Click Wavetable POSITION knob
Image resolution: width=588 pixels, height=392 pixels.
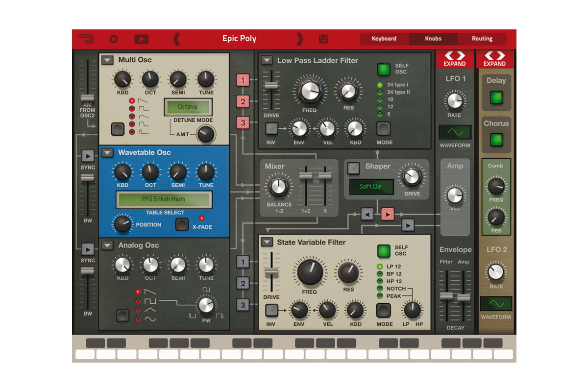122,223
